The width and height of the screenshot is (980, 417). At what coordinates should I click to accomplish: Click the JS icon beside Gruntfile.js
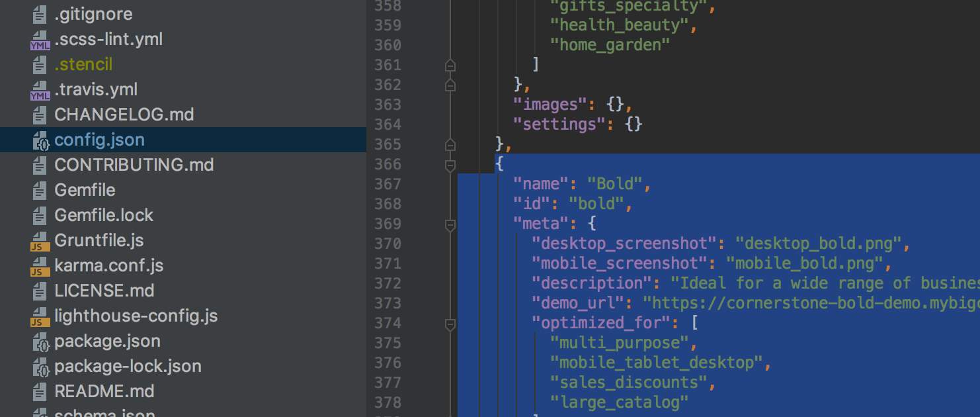point(40,241)
